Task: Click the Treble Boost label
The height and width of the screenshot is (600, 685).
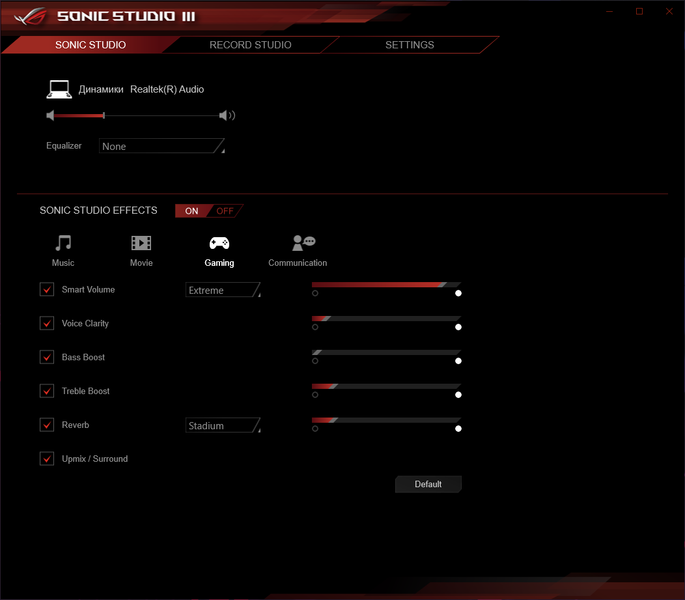Action: click(86, 391)
